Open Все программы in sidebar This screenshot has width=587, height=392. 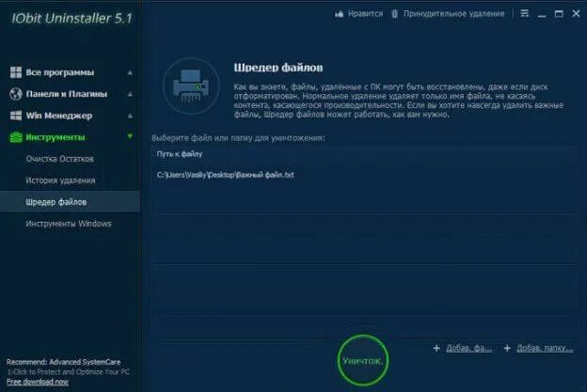pos(60,72)
